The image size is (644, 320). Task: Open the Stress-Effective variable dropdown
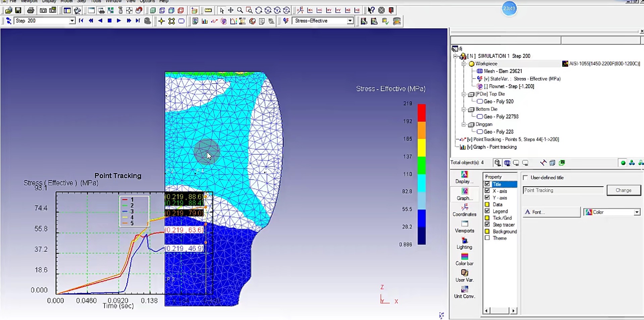[350, 21]
